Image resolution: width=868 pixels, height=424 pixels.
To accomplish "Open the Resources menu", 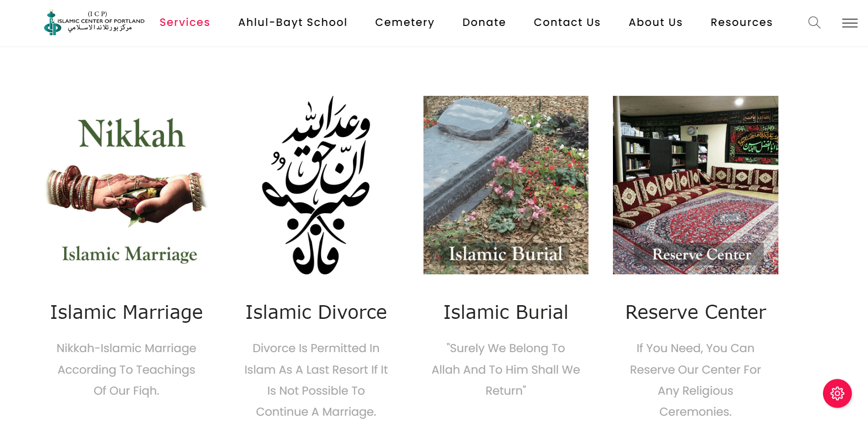I will coord(741,22).
